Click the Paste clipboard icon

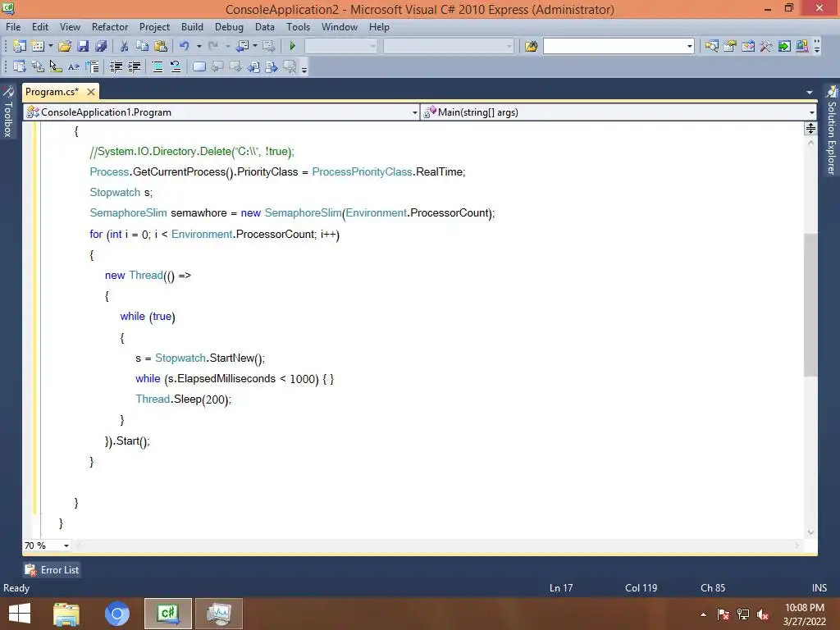[x=160, y=46]
